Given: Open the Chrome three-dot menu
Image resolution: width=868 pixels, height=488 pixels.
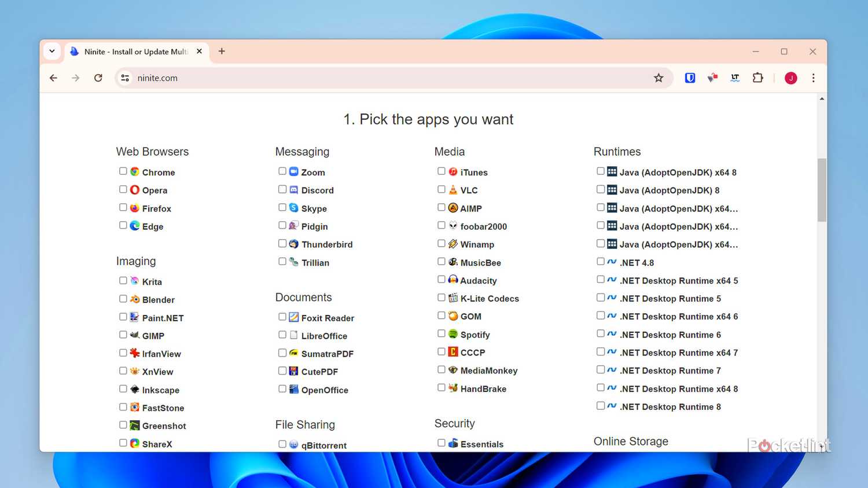Looking at the screenshot, I should (813, 78).
